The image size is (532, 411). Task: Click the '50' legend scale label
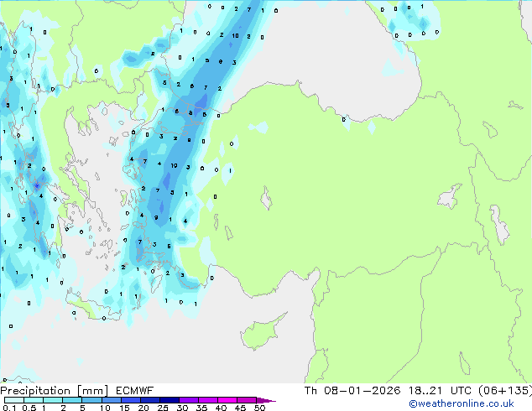[x=259, y=408]
